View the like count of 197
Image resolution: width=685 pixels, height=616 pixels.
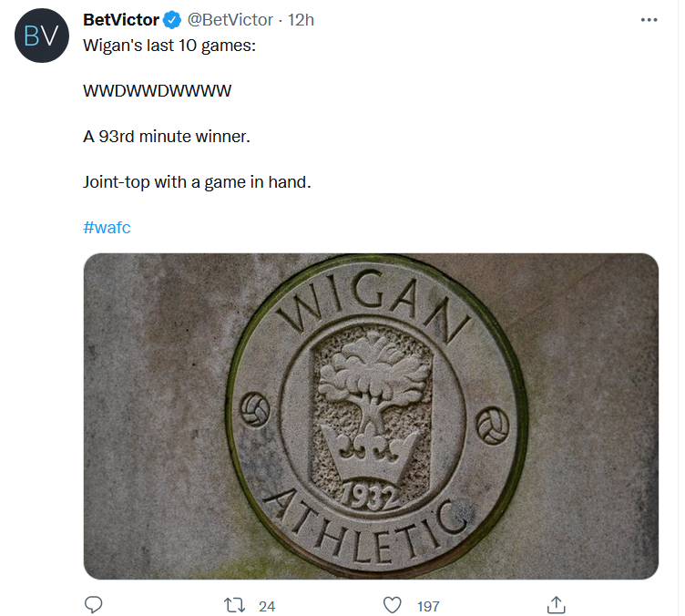tap(427, 605)
